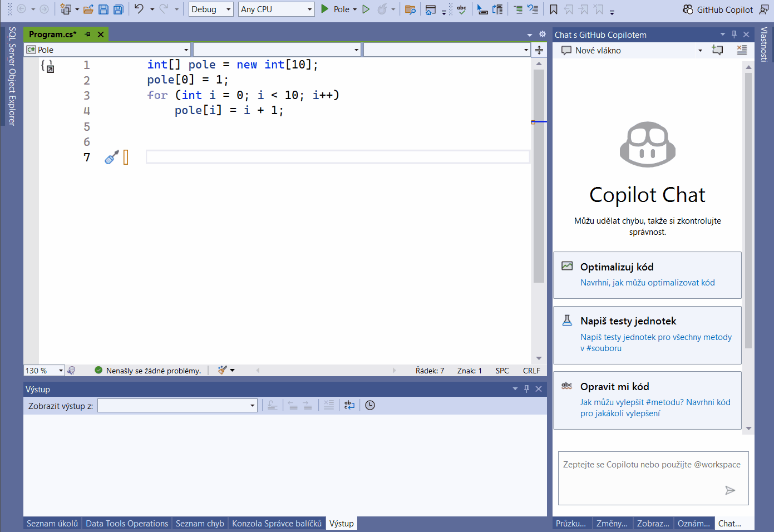Screen dimensions: 774x532
Task: Switch to the Oznám... tab
Action: click(694, 524)
